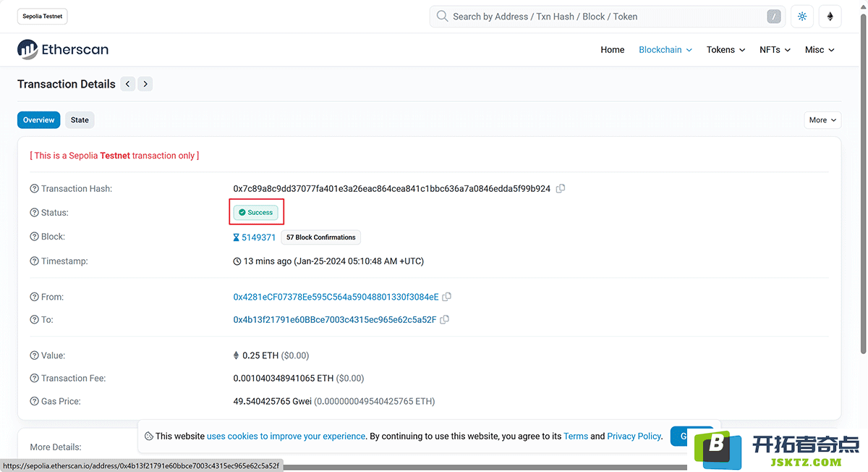The width and height of the screenshot is (868, 472).
Task: Copy the To address
Action: coord(445,319)
